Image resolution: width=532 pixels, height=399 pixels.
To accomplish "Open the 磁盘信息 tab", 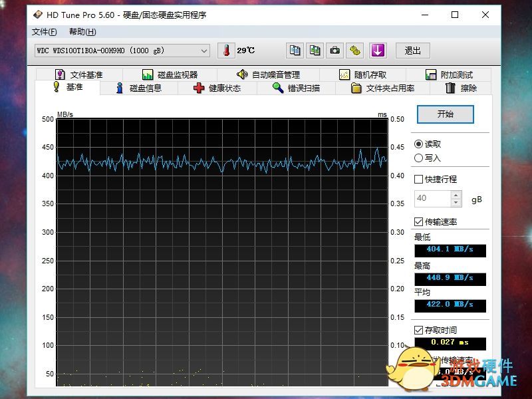I will point(138,88).
